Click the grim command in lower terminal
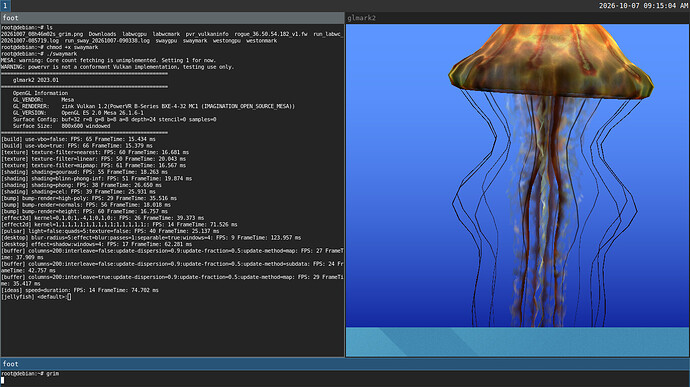690x387 pixels. pos(52,373)
